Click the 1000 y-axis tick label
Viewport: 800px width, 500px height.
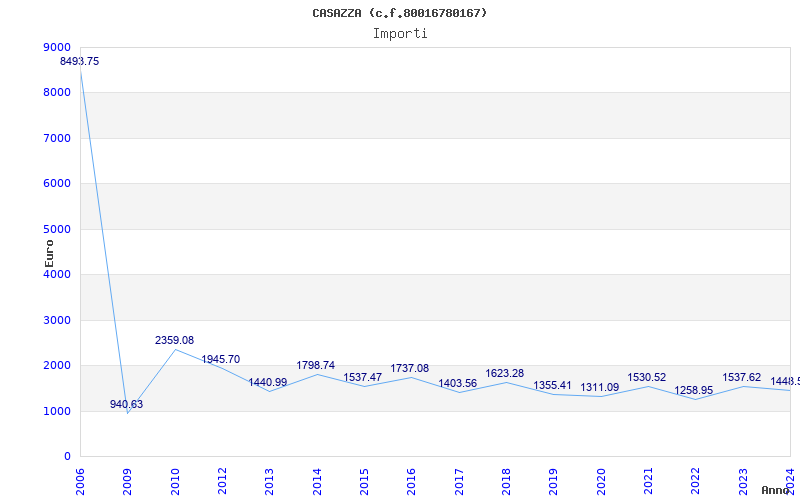pyautogui.click(x=57, y=412)
